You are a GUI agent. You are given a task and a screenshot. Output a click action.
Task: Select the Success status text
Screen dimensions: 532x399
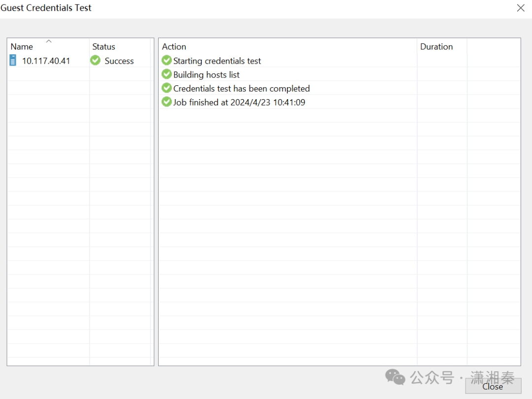119,61
